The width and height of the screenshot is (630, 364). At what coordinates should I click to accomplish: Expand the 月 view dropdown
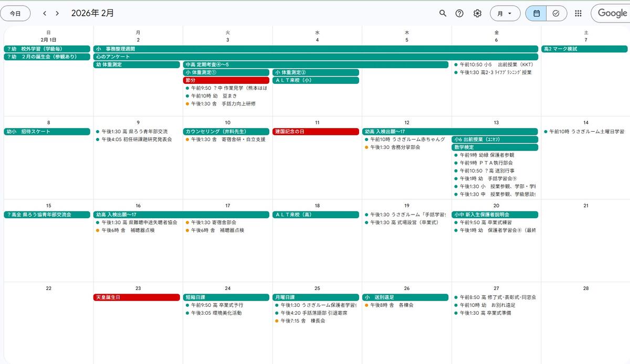tap(505, 14)
